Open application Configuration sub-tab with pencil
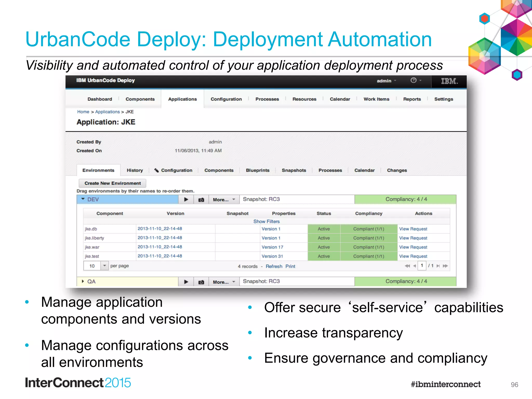This screenshot has height=399, width=532. point(173,170)
